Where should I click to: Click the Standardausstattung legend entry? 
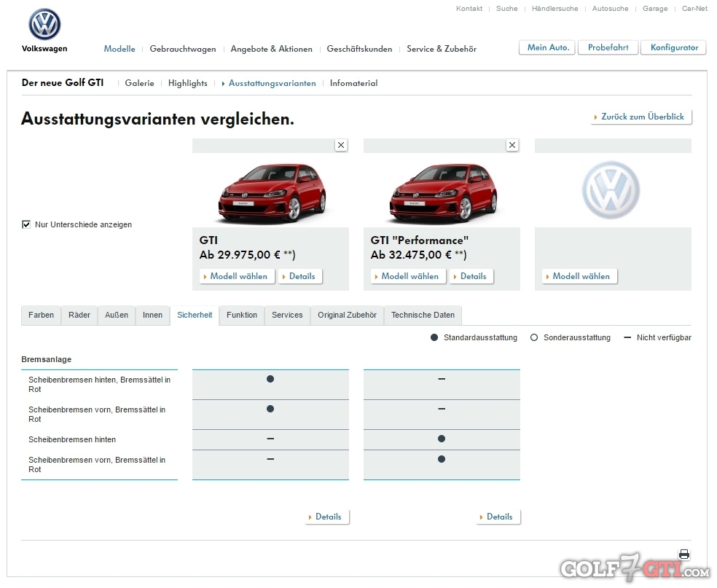pyautogui.click(x=474, y=338)
